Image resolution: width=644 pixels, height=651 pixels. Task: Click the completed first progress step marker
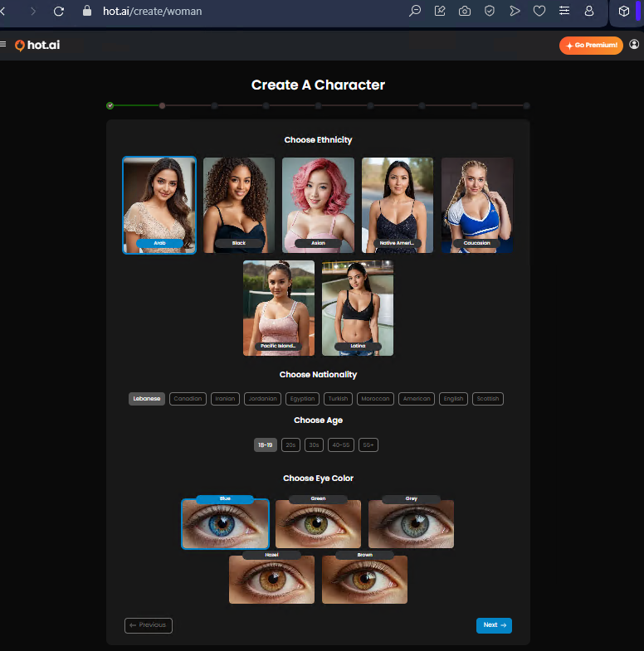point(110,106)
